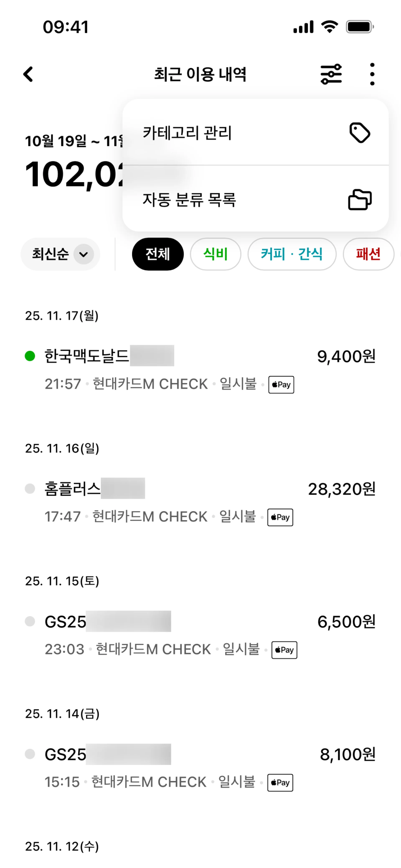Screen dimensions: 401x868
Task: Filter by the 식비 category chip
Action: pos(216,254)
